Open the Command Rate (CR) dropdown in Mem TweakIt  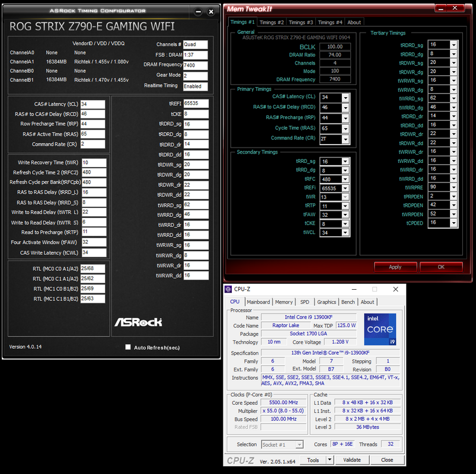click(346, 139)
